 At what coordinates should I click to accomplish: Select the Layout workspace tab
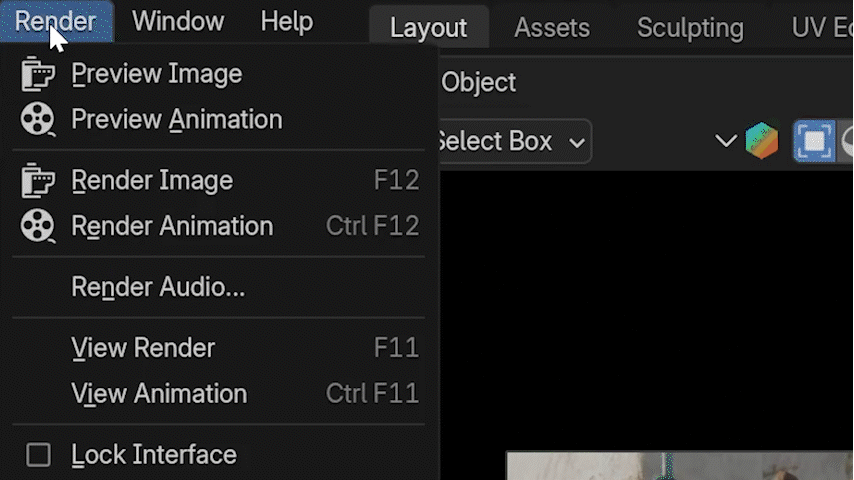428,28
